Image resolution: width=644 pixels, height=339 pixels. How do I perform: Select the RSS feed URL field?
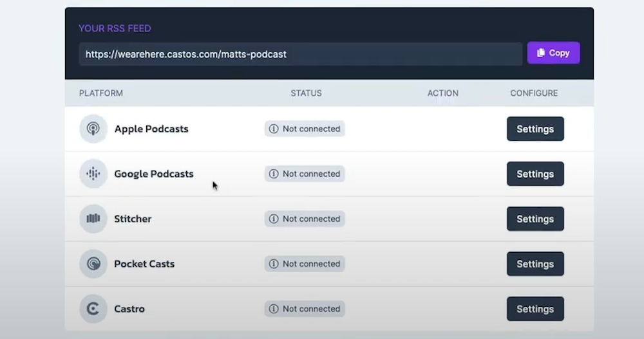tap(301, 54)
